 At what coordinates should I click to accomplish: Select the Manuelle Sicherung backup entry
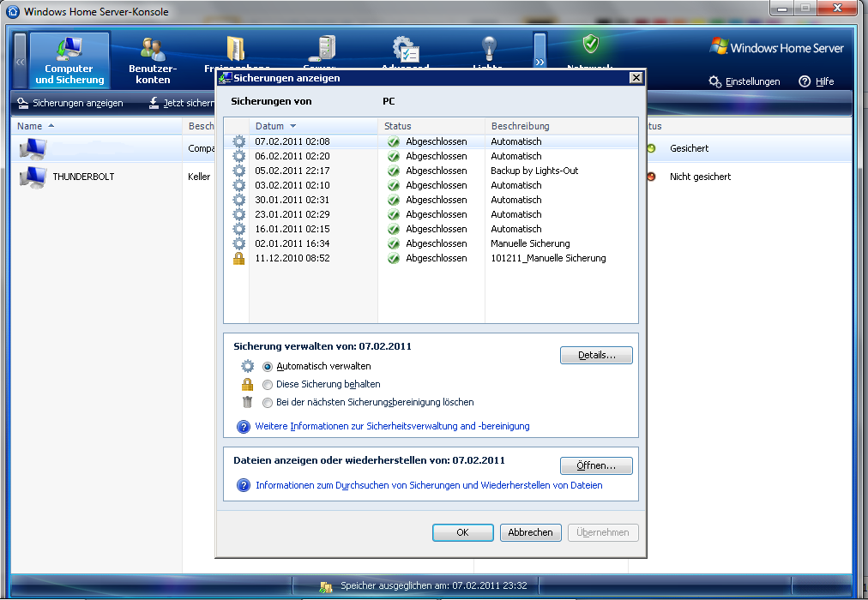pos(431,243)
